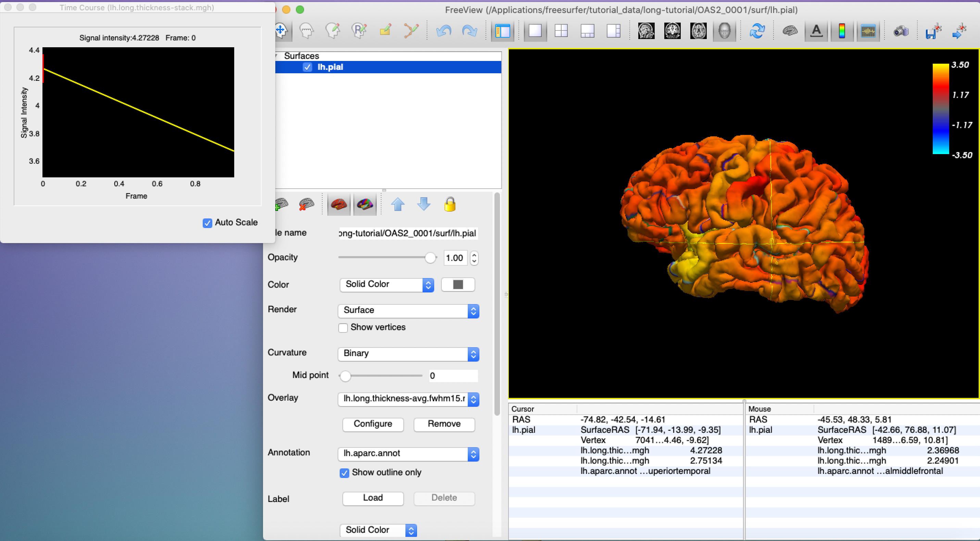Switch to the sagittal view
980x541 pixels.
(x=646, y=31)
